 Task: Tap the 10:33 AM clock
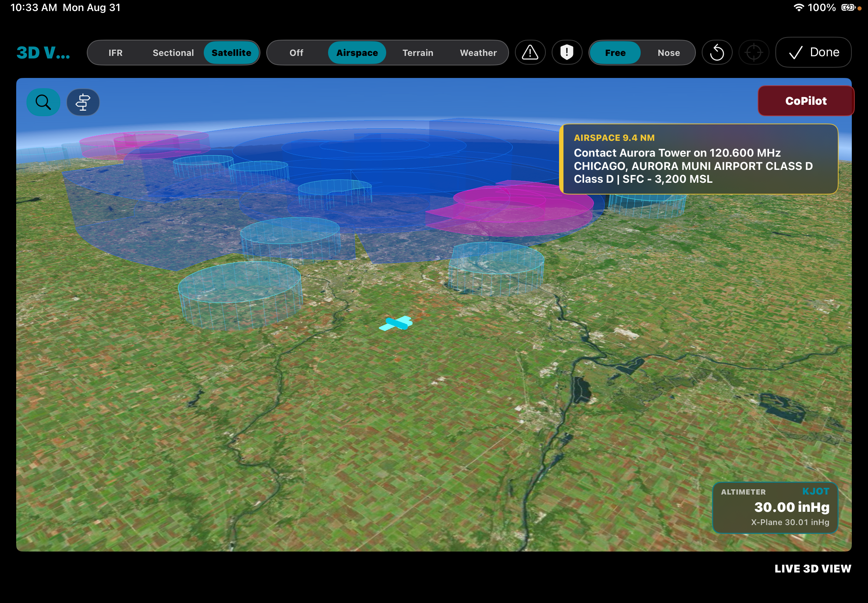[33, 8]
